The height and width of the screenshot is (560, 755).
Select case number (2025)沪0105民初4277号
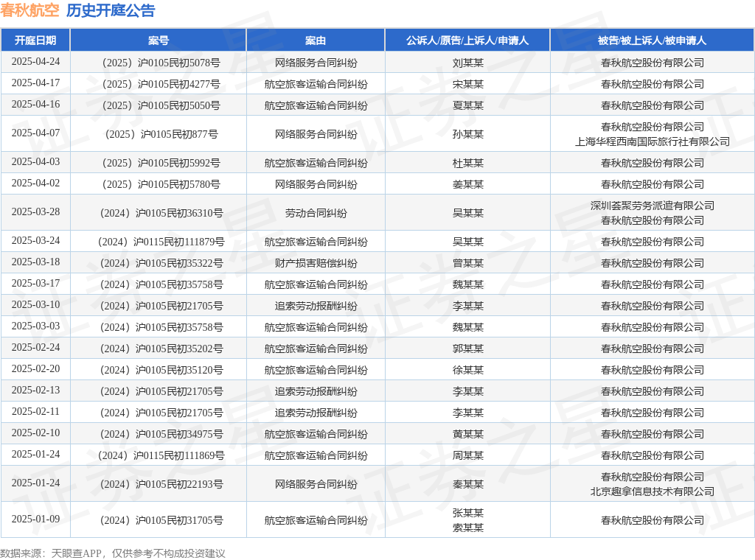pos(159,84)
